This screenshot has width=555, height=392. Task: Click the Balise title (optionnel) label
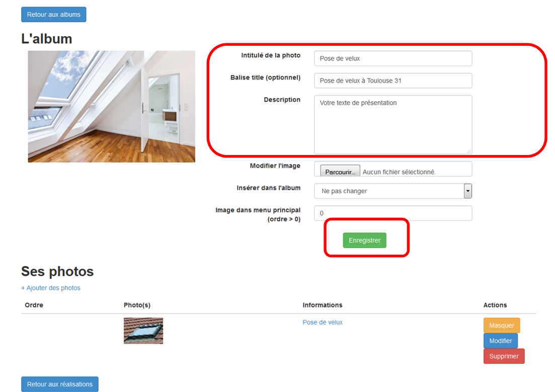[266, 77]
